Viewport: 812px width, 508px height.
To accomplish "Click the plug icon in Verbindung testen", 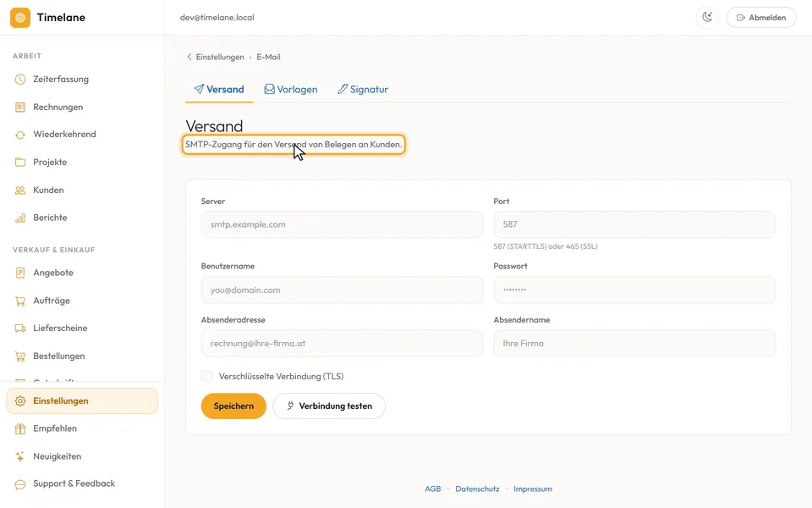I will click(x=290, y=406).
